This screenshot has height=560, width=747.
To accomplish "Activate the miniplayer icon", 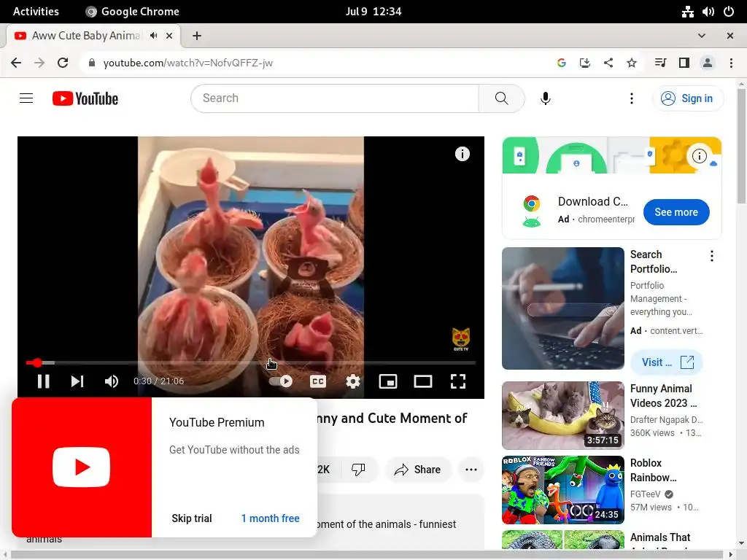I will pos(388,381).
